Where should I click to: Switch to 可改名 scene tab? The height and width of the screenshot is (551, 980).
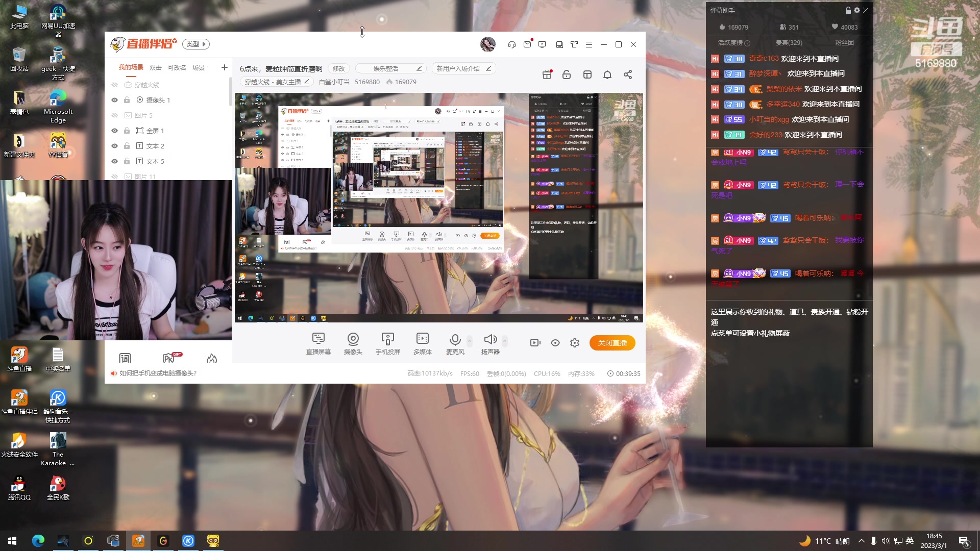click(x=177, y=67)
